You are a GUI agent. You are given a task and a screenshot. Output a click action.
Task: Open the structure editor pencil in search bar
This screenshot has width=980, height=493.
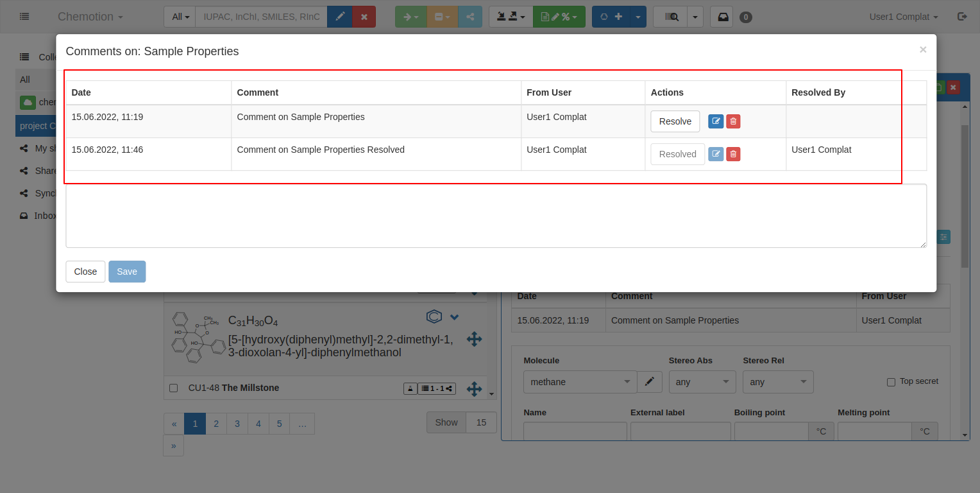coord(340,17)
